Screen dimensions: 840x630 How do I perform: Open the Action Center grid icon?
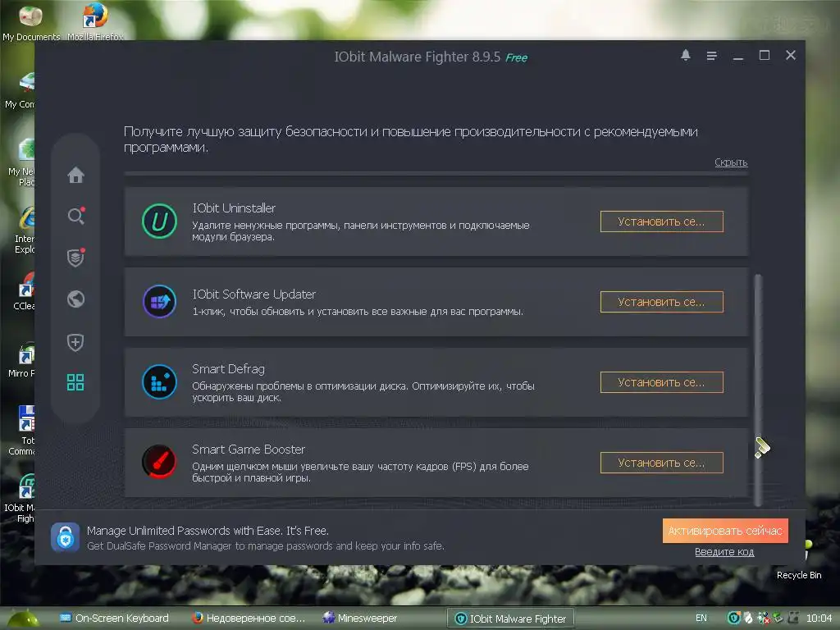pos(75,382)
